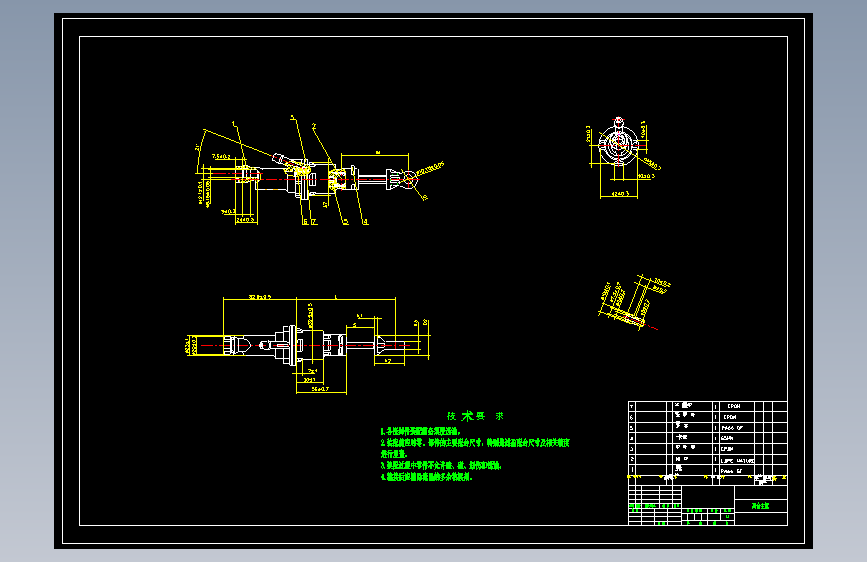The image size is (867, 562).
Task: Select the 32.8±0.5 dimension above the lower view
Action: [260, 297]
